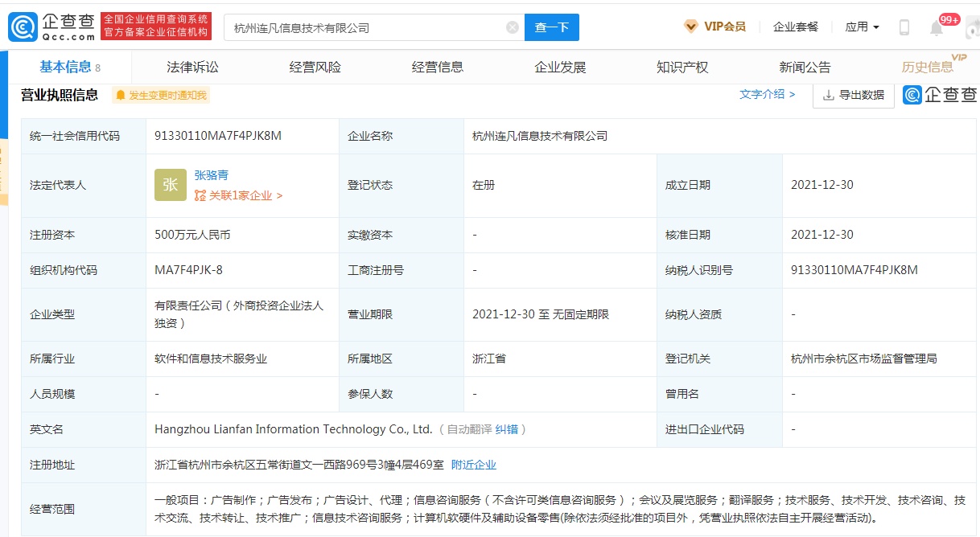Click the English name Hangzhou Lianfan Information Technology
This screenshot has height=537, width=980.
click(294, 429)
